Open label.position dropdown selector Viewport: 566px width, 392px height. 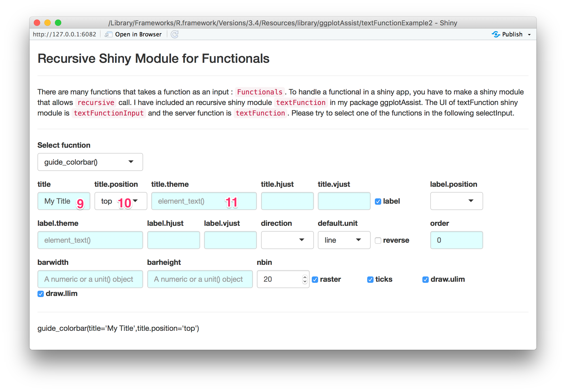pos(455,201)
